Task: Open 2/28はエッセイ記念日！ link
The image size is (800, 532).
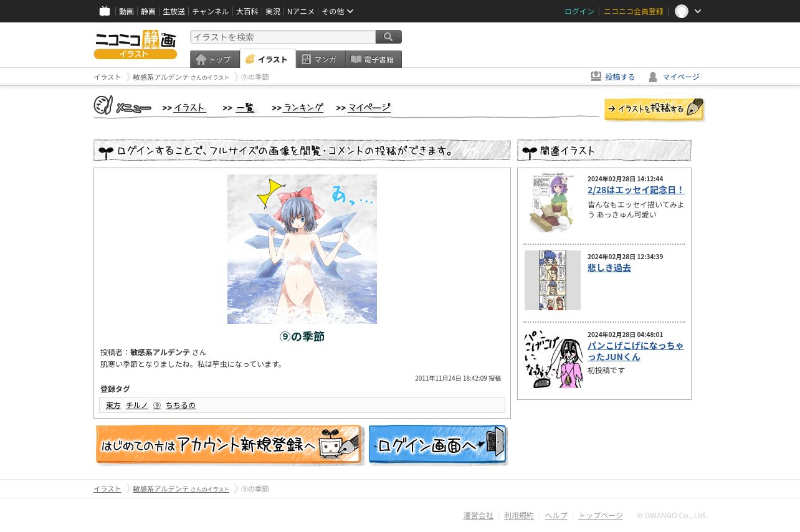Action: pyautogui.click(x=636, y=190)
